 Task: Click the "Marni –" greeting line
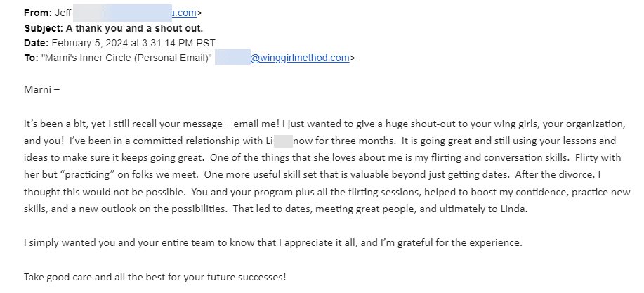tap(41, 89)
